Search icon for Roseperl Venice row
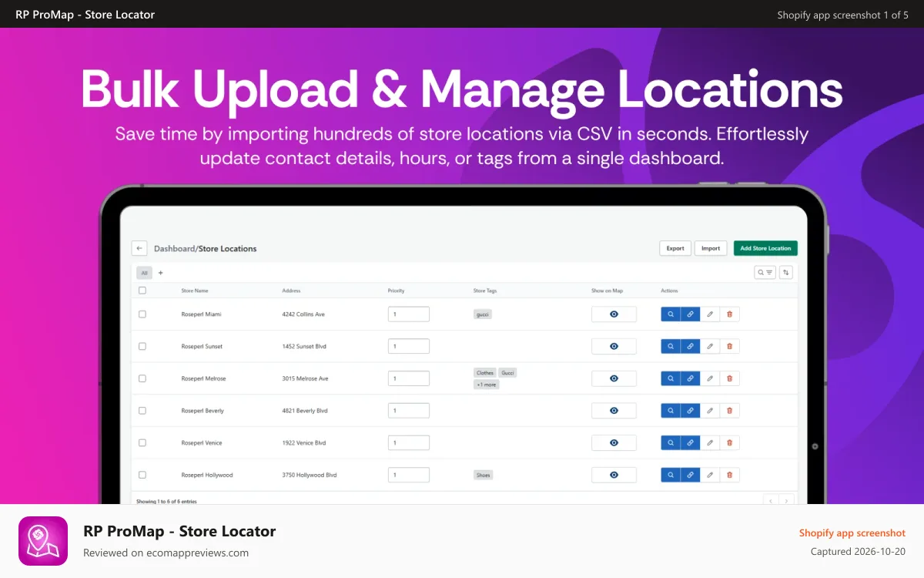 [671, 443]
